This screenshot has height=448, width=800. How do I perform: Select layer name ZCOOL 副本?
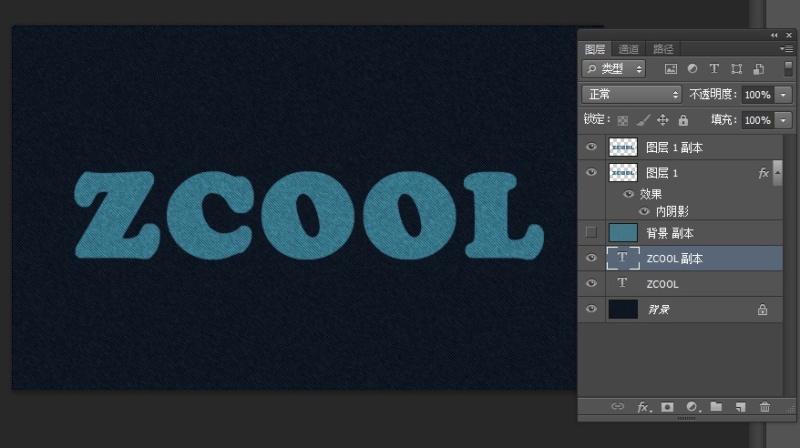tap(674, 259)
